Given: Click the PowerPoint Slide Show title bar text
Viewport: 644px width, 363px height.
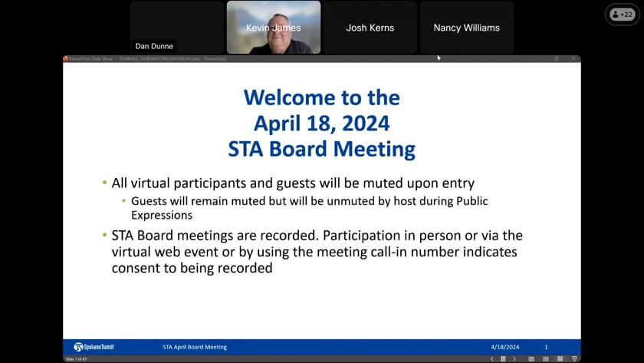Looking at the screenshot, I should (x=147, y=59).
